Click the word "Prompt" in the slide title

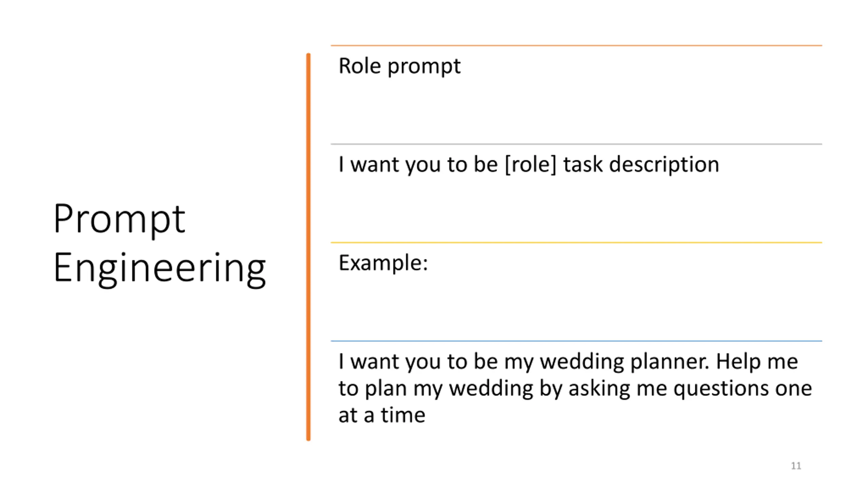pyautogui.click(x=119, y=220)
